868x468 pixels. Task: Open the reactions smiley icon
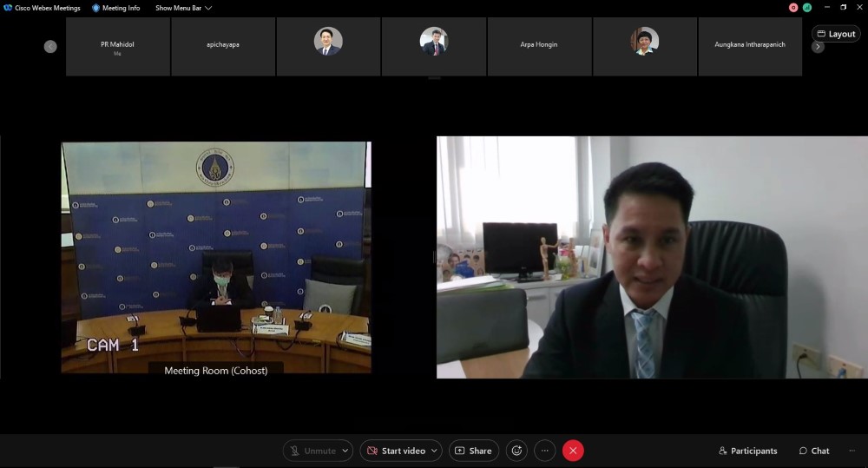pyautogui.click(x=517, y=451)
